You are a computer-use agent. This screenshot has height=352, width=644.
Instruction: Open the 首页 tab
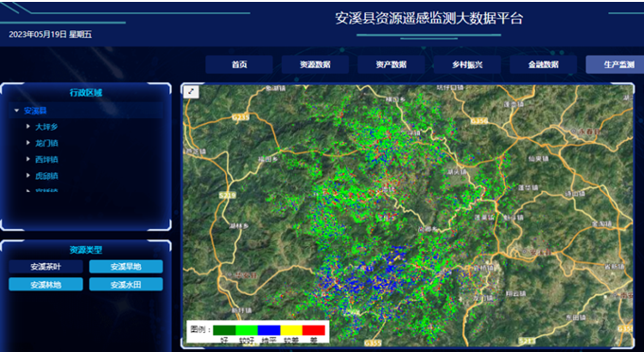[239, 64]
